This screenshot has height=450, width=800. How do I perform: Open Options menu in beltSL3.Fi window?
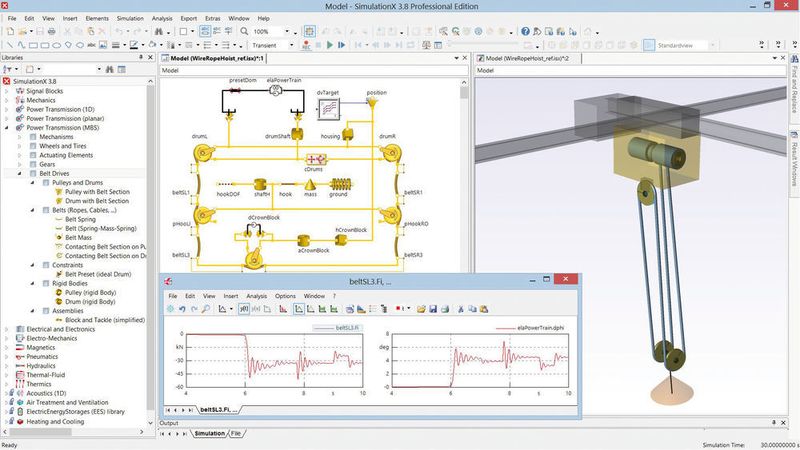click(x=285, y=296)
